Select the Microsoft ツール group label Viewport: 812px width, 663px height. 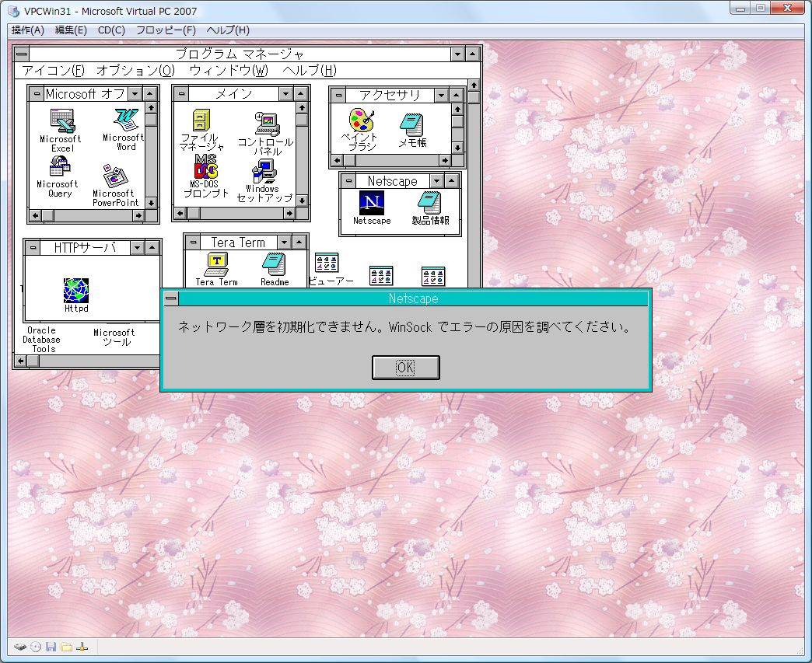pyautogui.click(x=114, y=337)
